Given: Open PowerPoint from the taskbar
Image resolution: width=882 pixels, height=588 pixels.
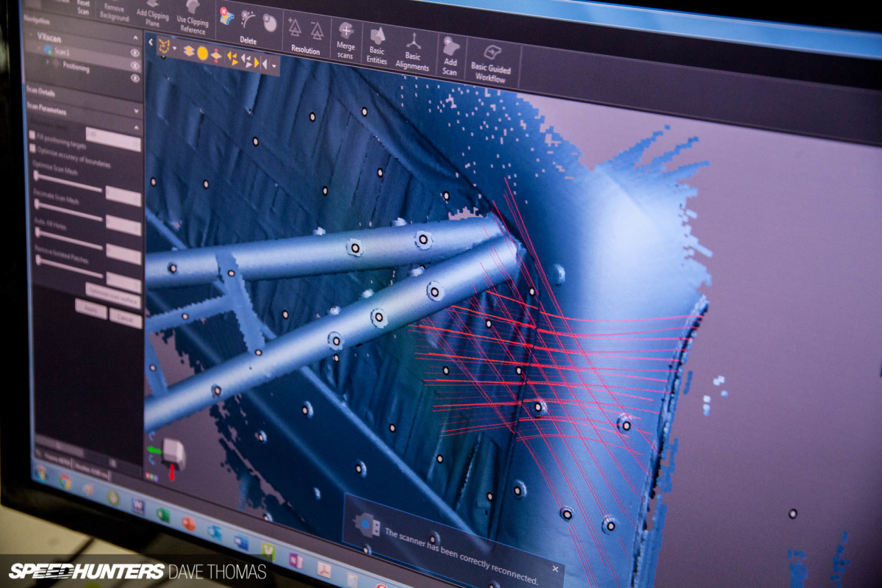Looking at the screenshot, I should pos(188,523).
